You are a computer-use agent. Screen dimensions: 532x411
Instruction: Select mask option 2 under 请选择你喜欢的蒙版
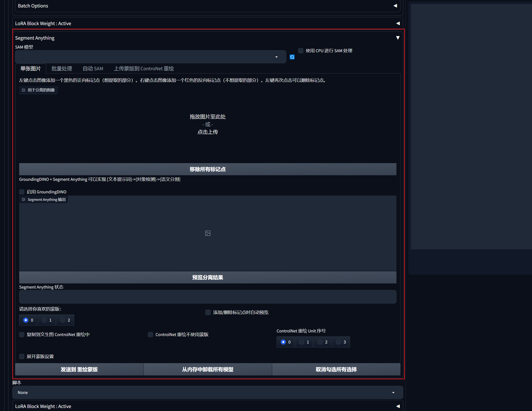(x=65, y=320)
